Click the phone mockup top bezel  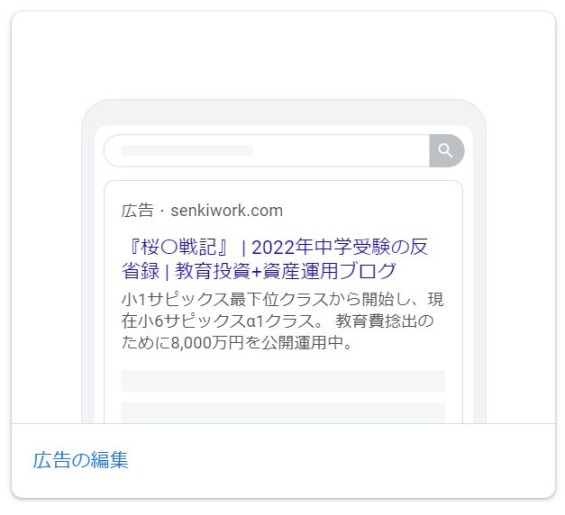284,112
